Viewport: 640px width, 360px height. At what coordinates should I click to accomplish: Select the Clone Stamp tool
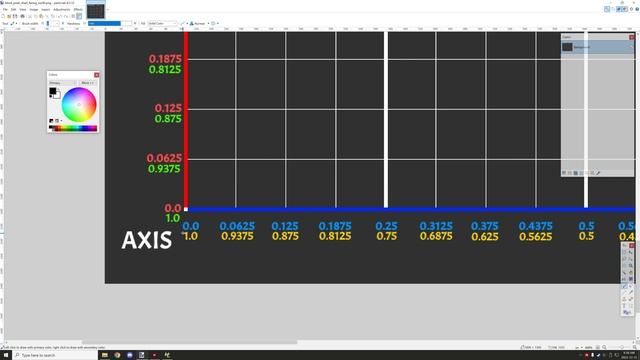coord(624,299)
